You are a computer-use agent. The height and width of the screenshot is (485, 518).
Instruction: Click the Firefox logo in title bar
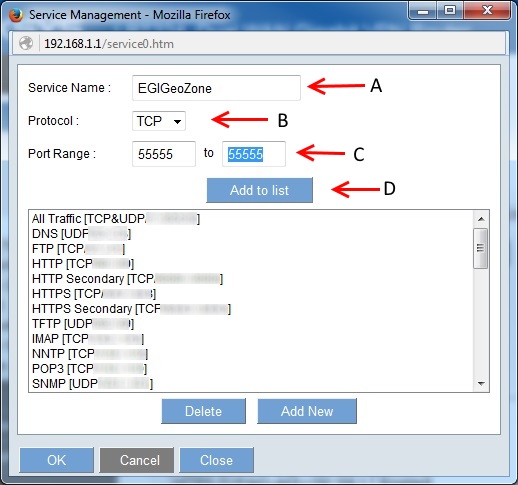tap(16, 15)
